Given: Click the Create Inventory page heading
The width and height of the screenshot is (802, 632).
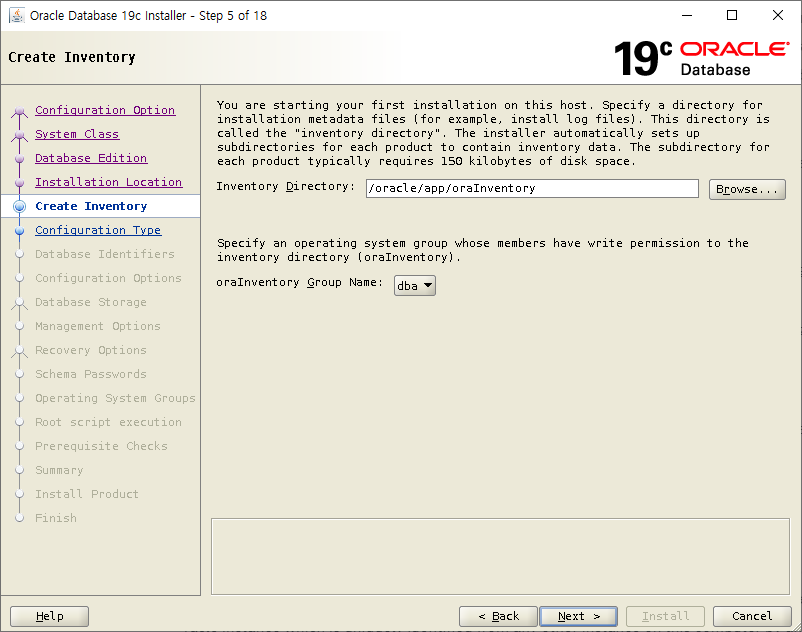Looking at the screenshot, I should [72, 57].
